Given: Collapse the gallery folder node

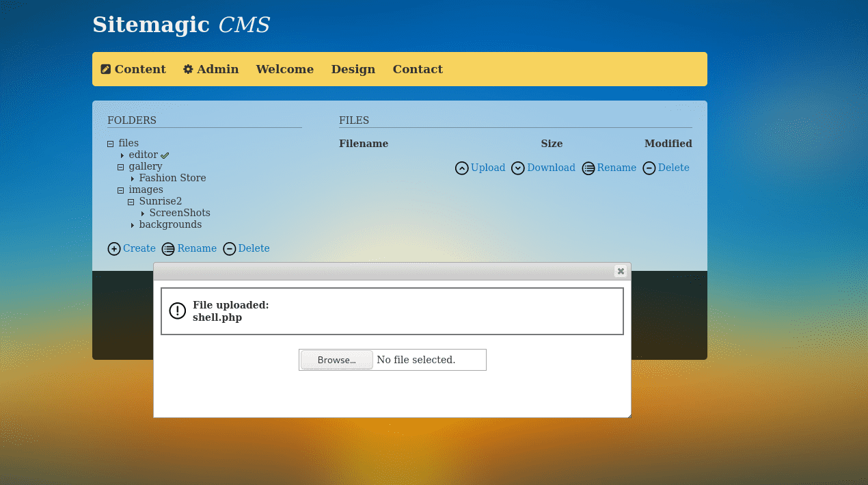Looking at the screenshot, I should point(121,167).
